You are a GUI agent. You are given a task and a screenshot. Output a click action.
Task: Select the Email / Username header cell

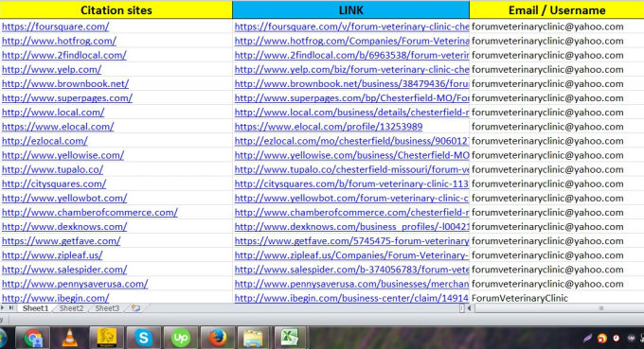[x=557, y=9]
